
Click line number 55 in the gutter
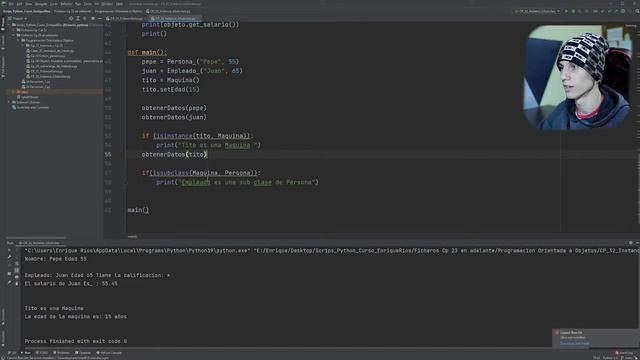pyautogui.click(x=108, y=154)
